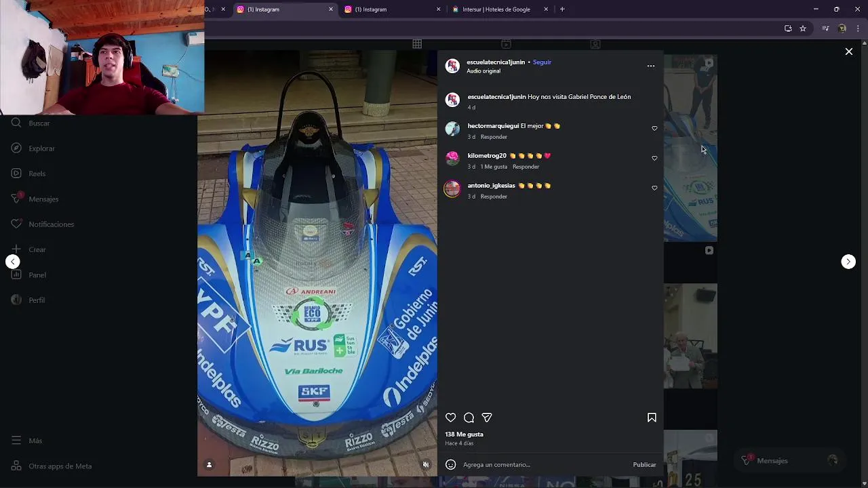
Task: Open the Panel dashboard icon
Action: click(x=16, y=274)
